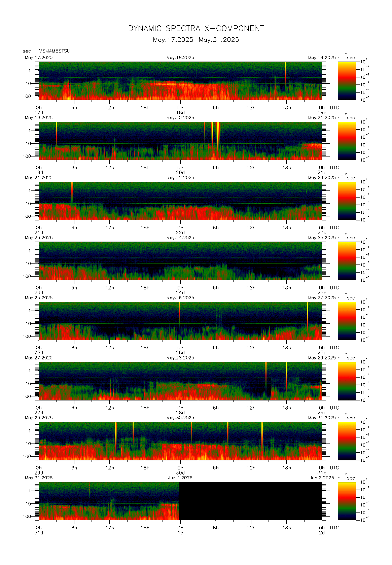Image resolution: width=392 pixels, height=565 pixels.
Task: Click the 18d day label
Action: tap(181, 112)
